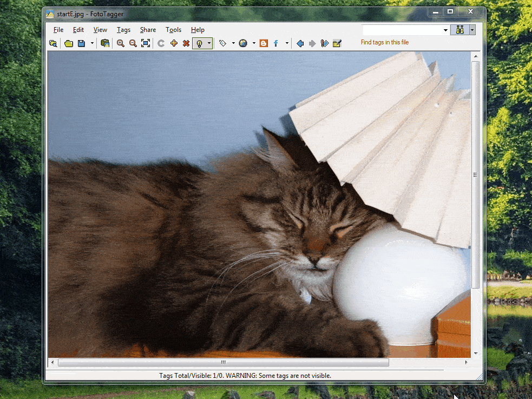Save the file using the floppy icon

81,43
